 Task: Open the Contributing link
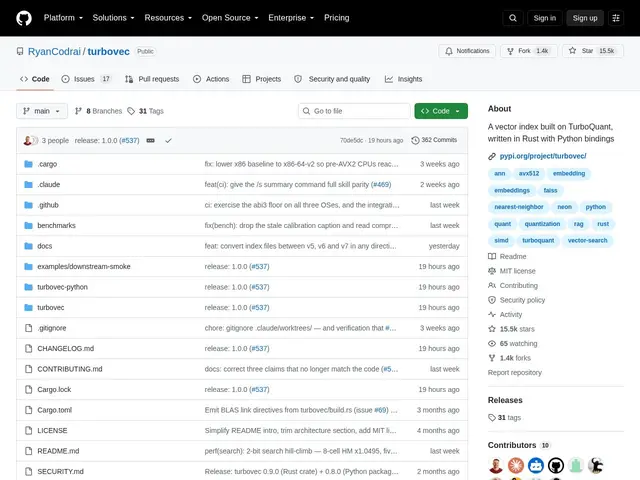(x=513, y=285)
